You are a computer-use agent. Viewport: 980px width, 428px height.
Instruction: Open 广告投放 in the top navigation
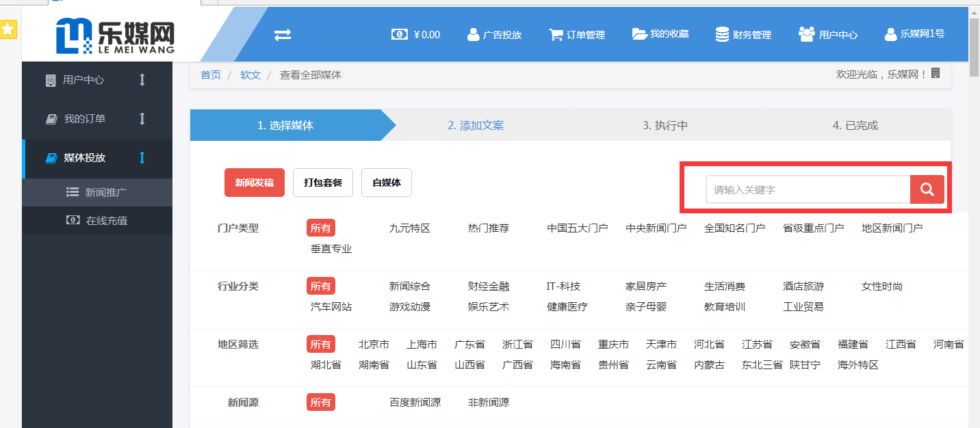495,34
